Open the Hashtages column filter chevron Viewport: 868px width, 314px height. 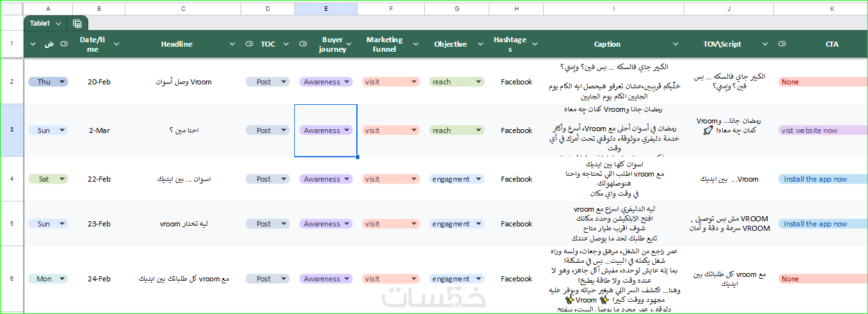point(534,44)
